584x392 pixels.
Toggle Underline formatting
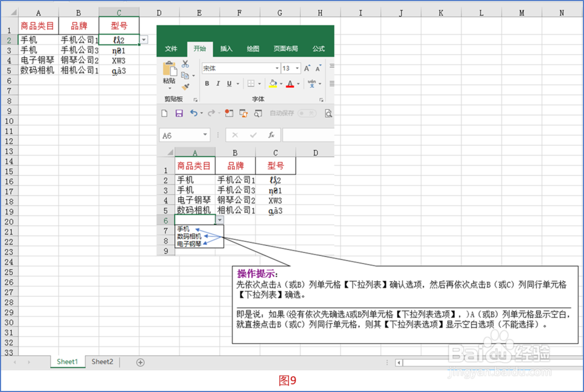pyautogui.click(x=229, y=84)
